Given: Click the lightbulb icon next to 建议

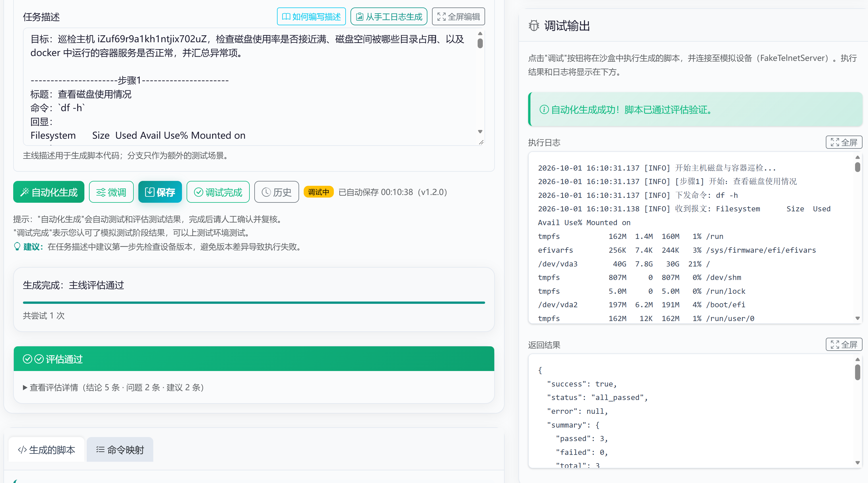Looking at the screenshot, I should point(17,247).
